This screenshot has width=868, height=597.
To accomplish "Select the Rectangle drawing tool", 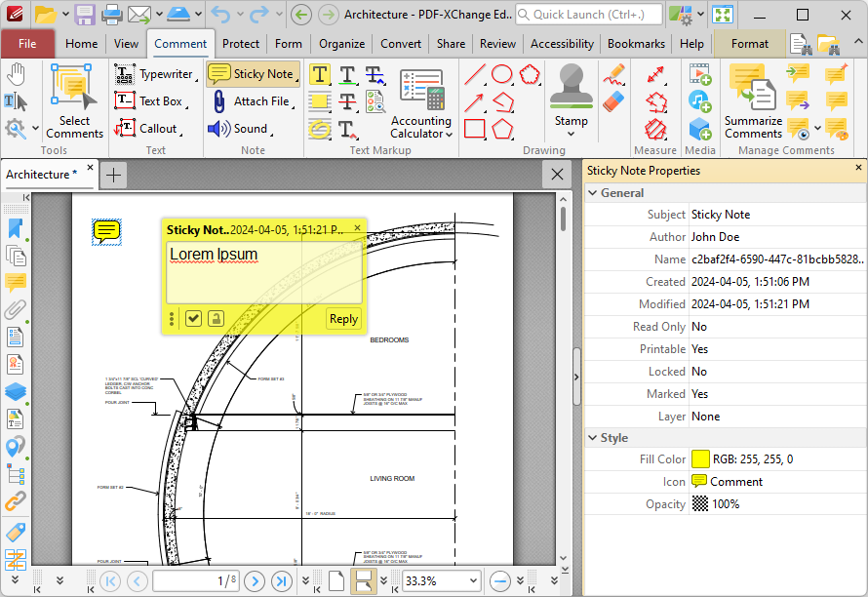I will click(x=475, y=129).
